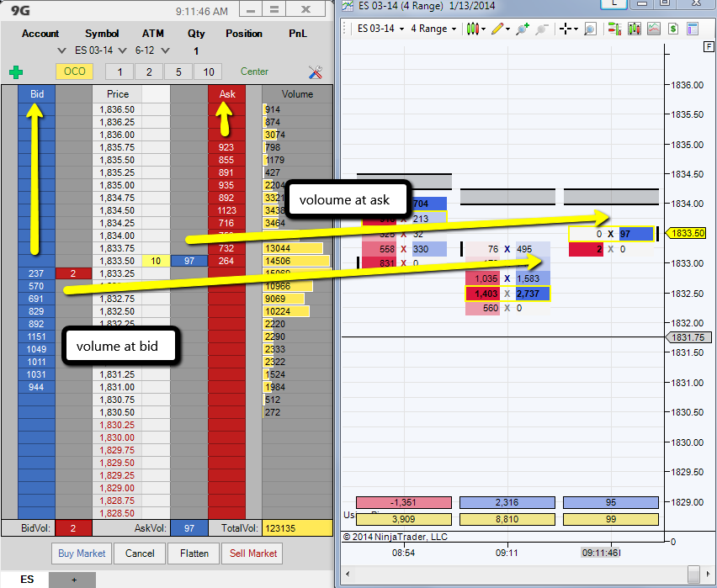
Task: Click the green plus add-order icon
Action: pyautogui.click(x=16, y=72)
